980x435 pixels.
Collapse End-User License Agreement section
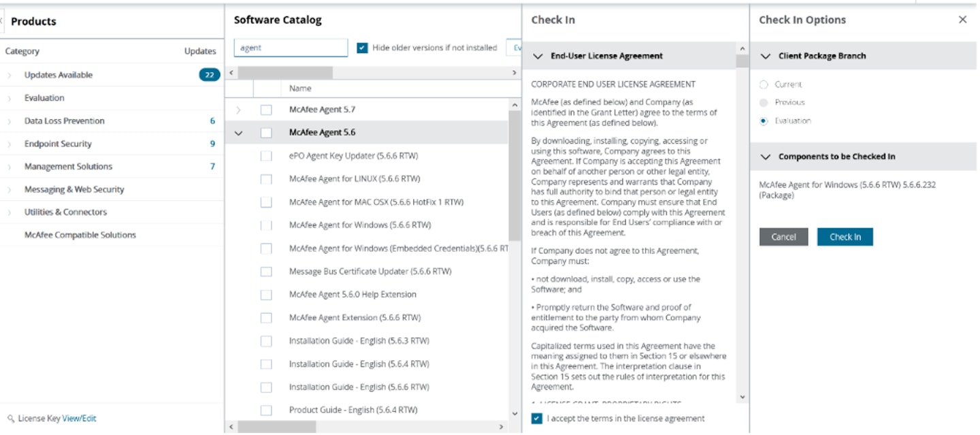pyautogui.click(x=538, y=56)
